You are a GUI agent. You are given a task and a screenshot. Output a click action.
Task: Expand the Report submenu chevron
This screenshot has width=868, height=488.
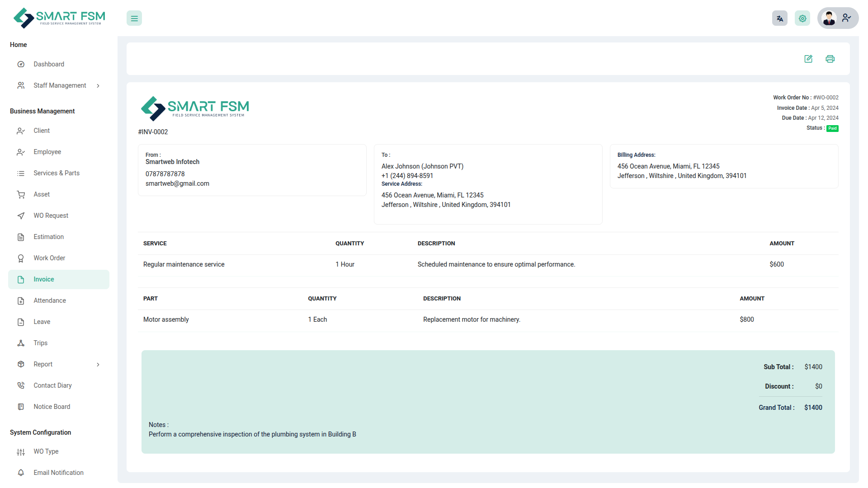[x=98, y=365]
